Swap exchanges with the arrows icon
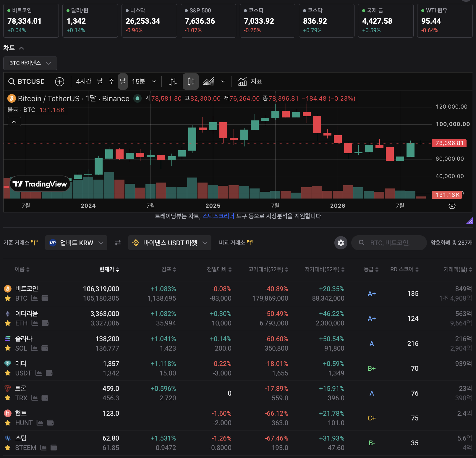 coord(118,243)
